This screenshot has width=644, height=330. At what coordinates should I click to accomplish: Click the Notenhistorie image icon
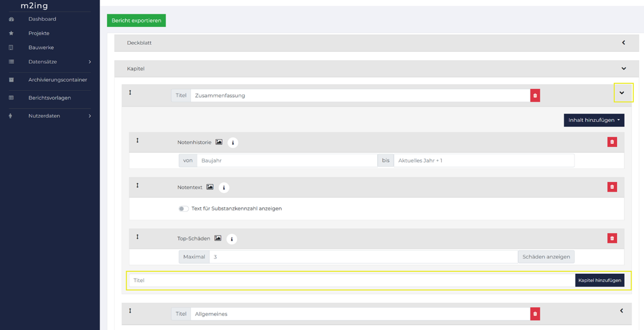[219, 142]
